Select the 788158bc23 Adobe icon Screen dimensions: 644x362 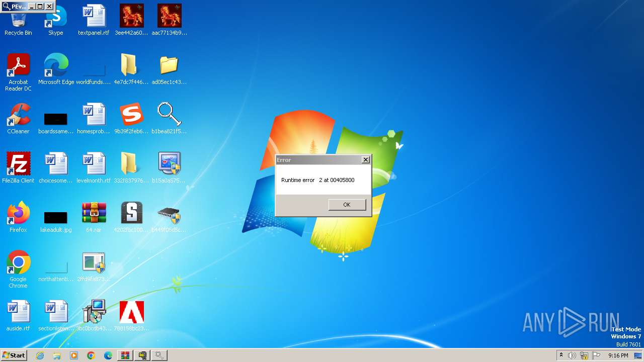[131, 316]
